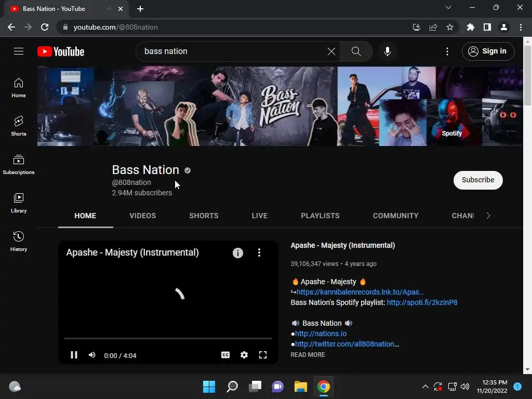
Task: Click the Bass Nation channel banner
Action: 280,106
